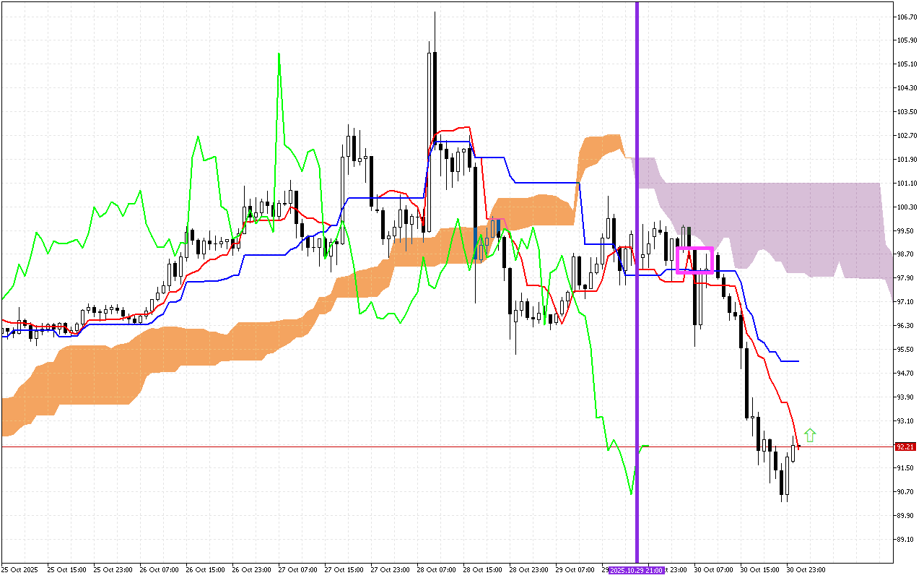Click the 89.10 price axis label
Screen dimensions: 924x578
[x=905, y=539]
